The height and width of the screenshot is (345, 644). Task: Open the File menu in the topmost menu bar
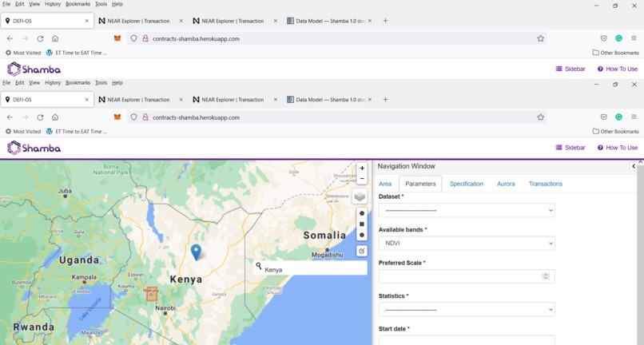(6, 4)
